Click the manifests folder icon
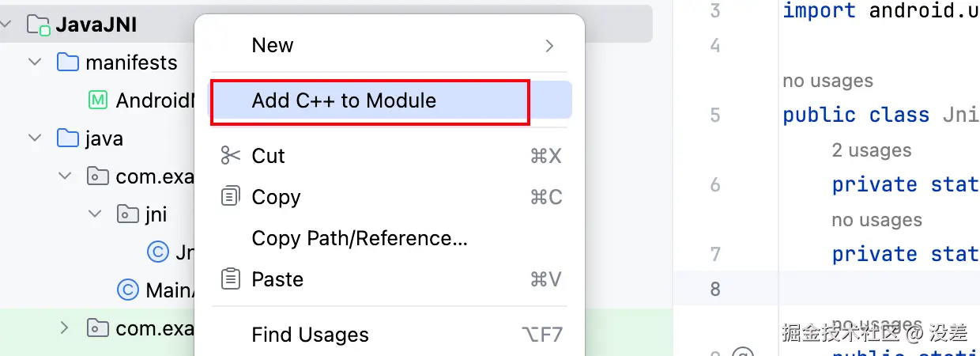Screen dimensions: 980x356 point(68,62)
